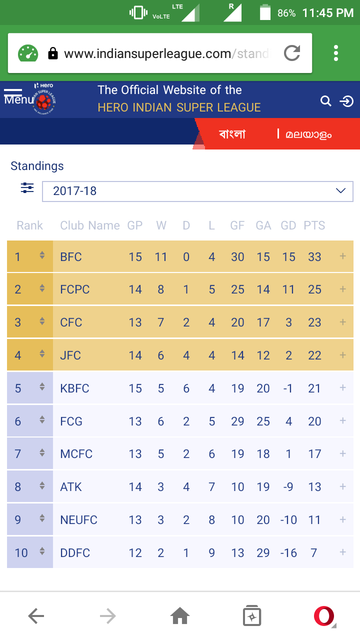
Task: Tap the Hero ISL logo
Action: (44, 98)
